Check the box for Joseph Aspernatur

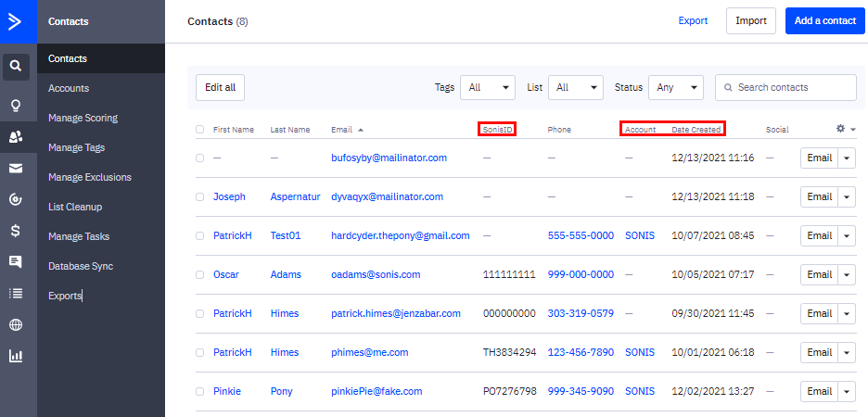click(x=199, y=197)
